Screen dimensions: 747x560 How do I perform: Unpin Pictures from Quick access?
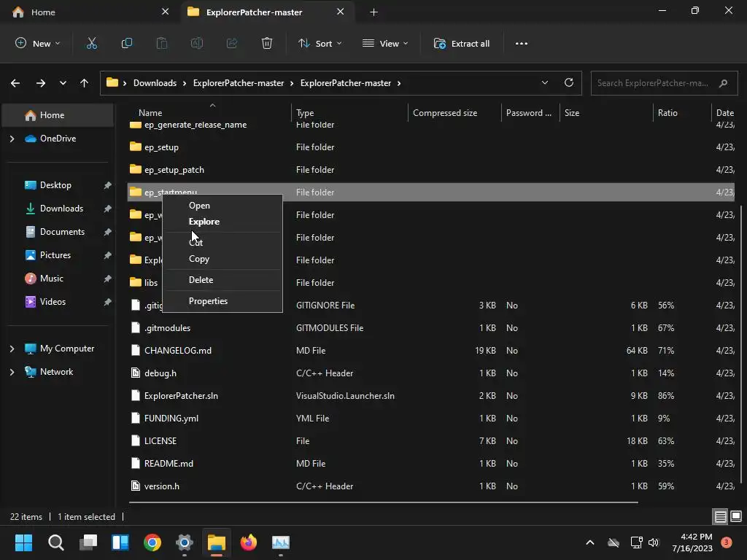[108, 255]
